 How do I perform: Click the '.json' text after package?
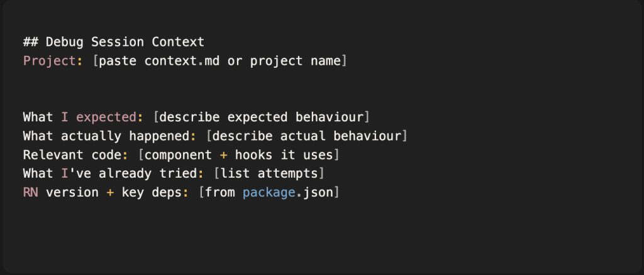pyautogui.click(x=314, y=192)
